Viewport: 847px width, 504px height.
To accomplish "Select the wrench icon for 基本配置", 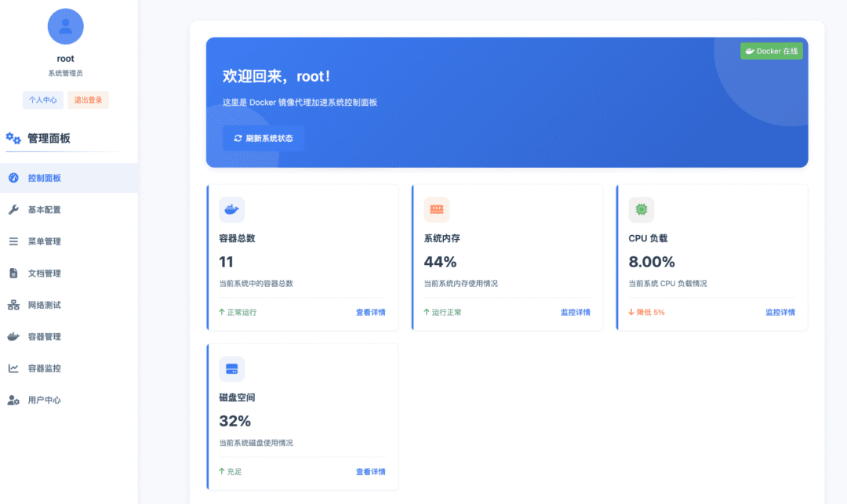I will point(14,209).
